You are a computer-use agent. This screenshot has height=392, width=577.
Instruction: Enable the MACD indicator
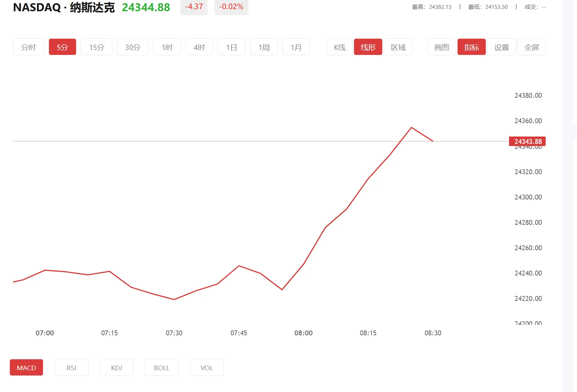26,367
